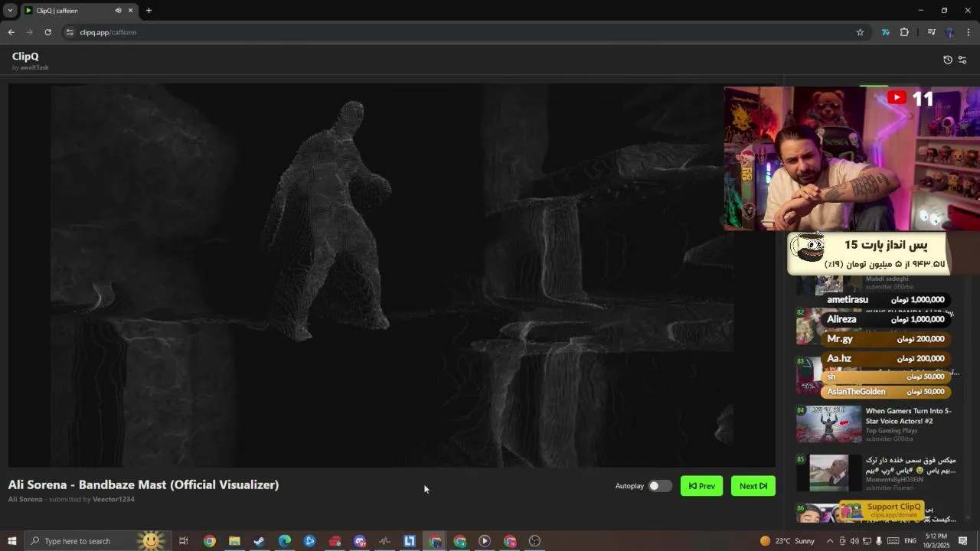Viewport: 980px width, 551px height.
Task: Open a new browser tab
Action: pos(149,11)
